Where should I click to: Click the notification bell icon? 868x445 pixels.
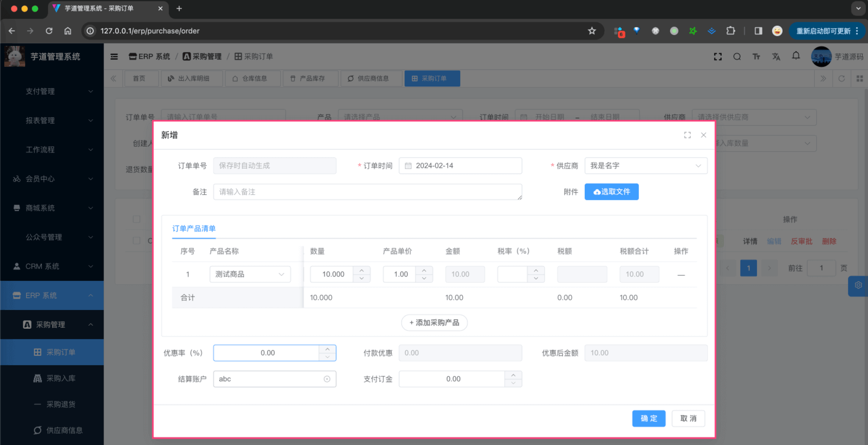(x=796, y=56)
